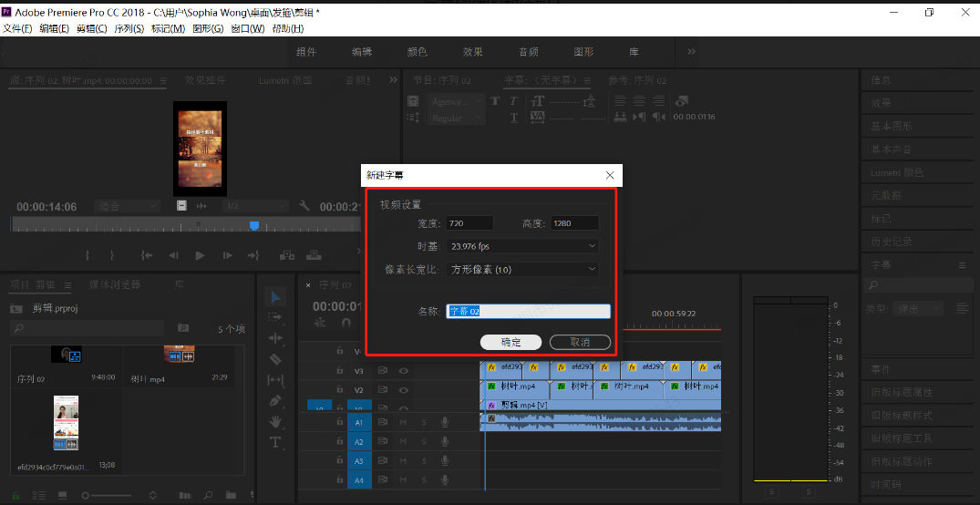980x505 pixels.
Task: Click the find bin icon in project panel
Action: [182, 327]
